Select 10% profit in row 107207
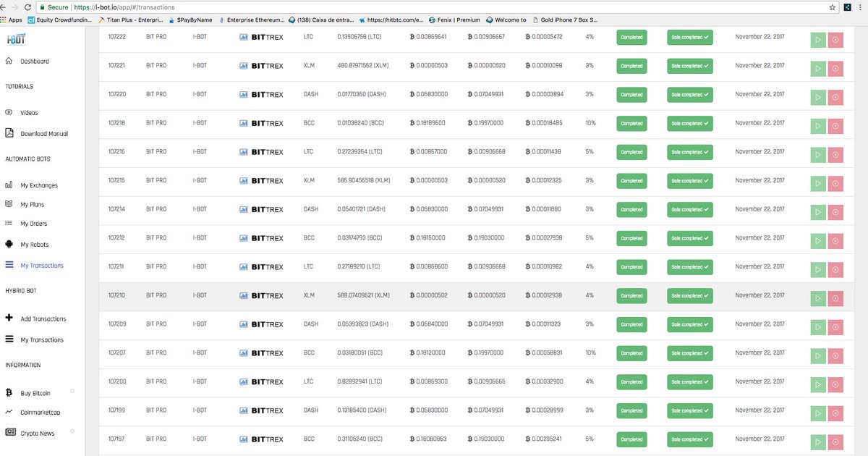 (x=590, y=352)
